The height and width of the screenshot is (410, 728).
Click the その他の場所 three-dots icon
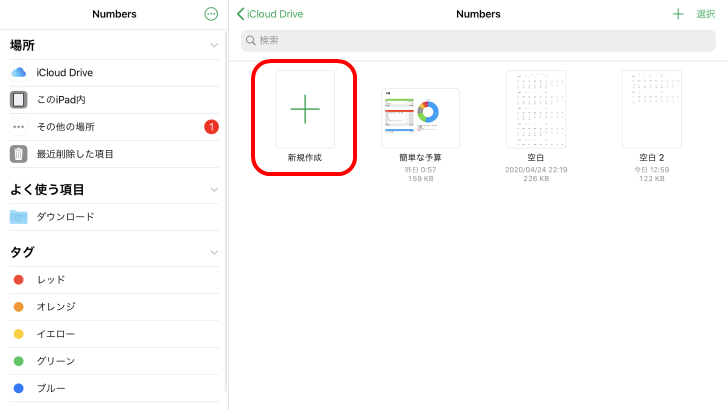tap(19, 127)
